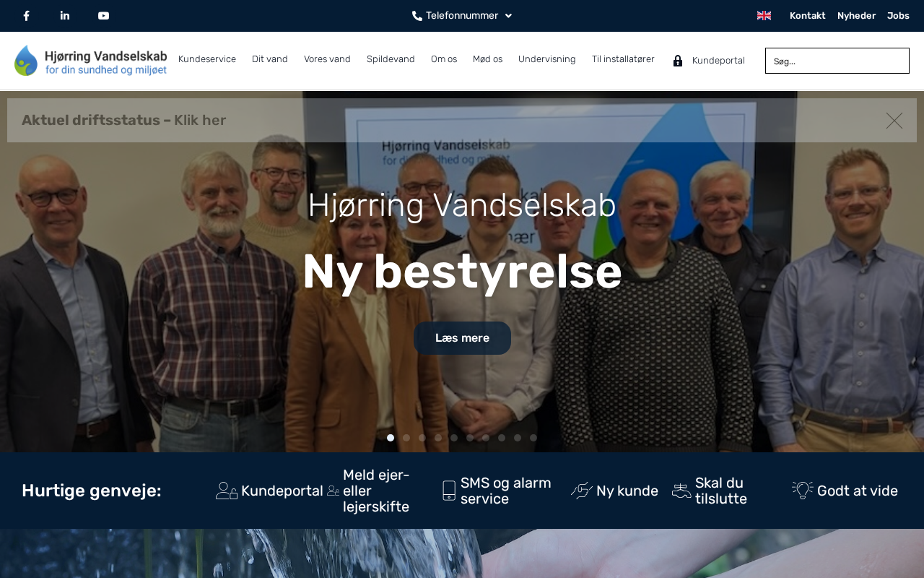
Task: Click the Læs mere button
Action: [x=462, y=338]
